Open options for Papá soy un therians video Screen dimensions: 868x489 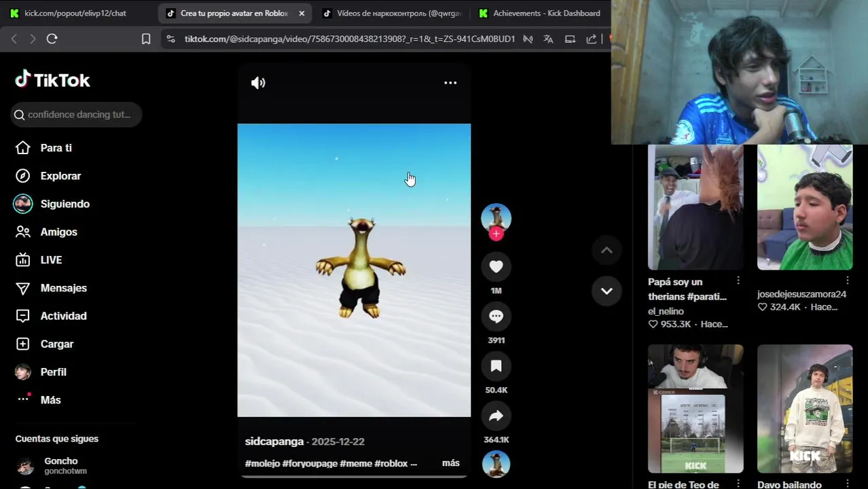pyautogui.click(x=738, y=280)
